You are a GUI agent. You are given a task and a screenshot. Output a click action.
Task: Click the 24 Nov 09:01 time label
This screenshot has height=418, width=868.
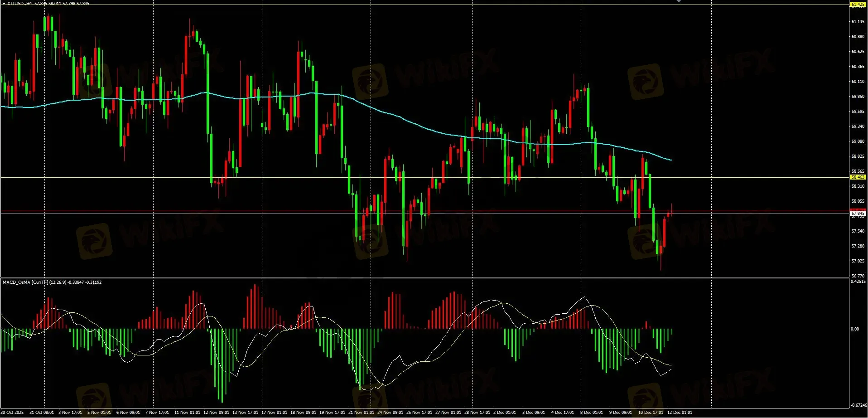390,413
